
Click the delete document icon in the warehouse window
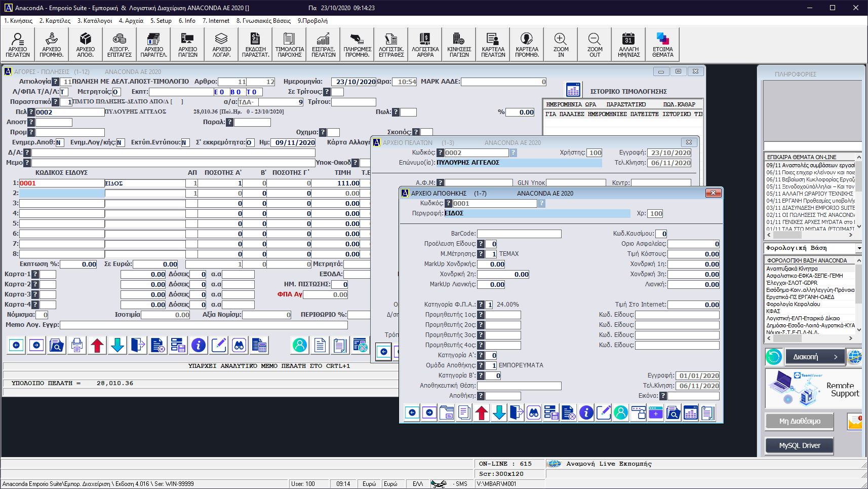tap(569, 413)
